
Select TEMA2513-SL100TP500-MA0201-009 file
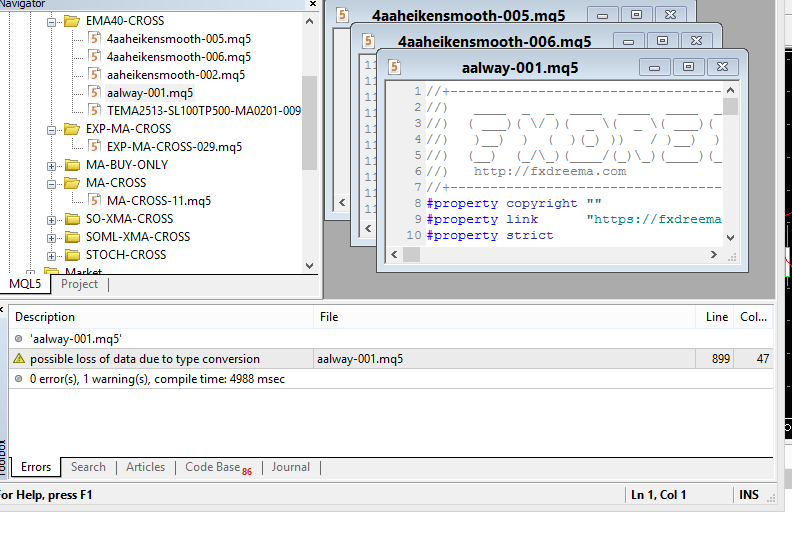point(204,111)
